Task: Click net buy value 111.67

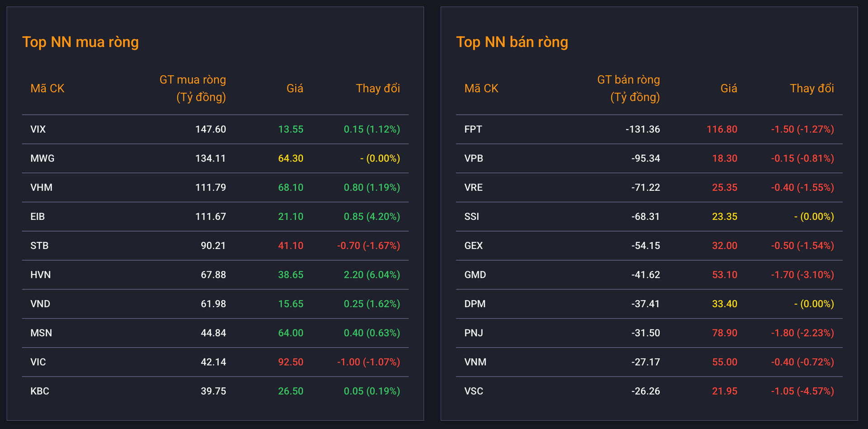Action: (x=211, y=217)
